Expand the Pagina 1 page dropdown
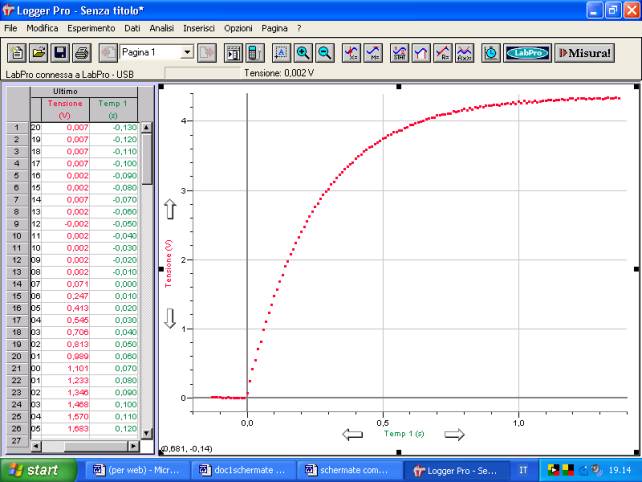Image resolution: width=642 pixels, height=482 pixels. point(187,52)
